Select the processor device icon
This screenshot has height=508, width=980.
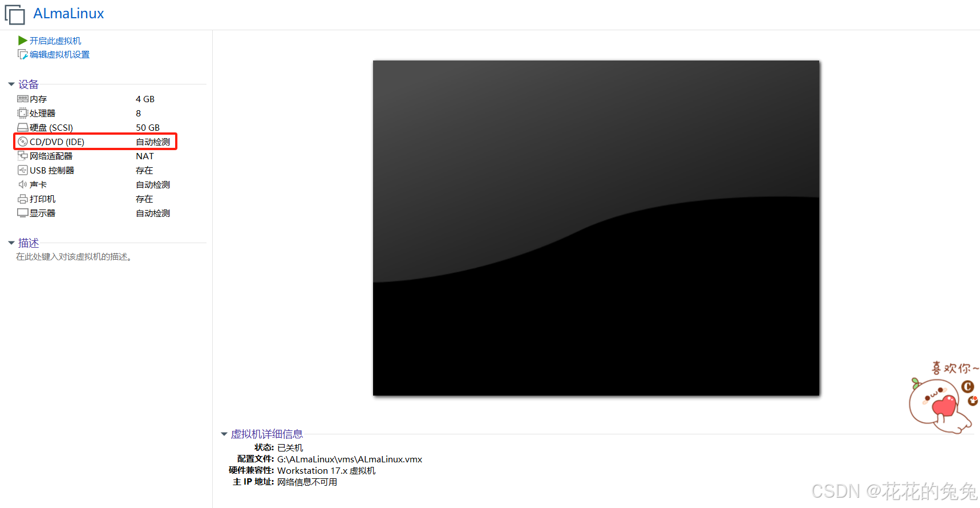23,113
